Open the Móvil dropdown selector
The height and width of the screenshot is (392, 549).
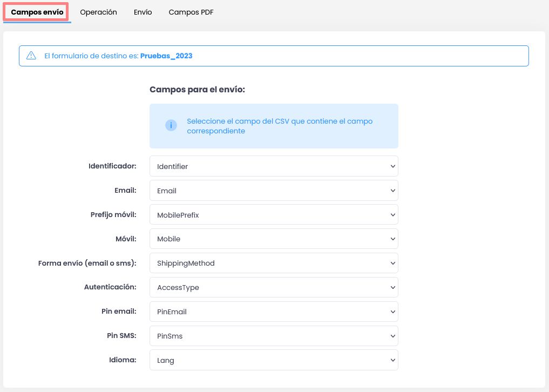274,239
